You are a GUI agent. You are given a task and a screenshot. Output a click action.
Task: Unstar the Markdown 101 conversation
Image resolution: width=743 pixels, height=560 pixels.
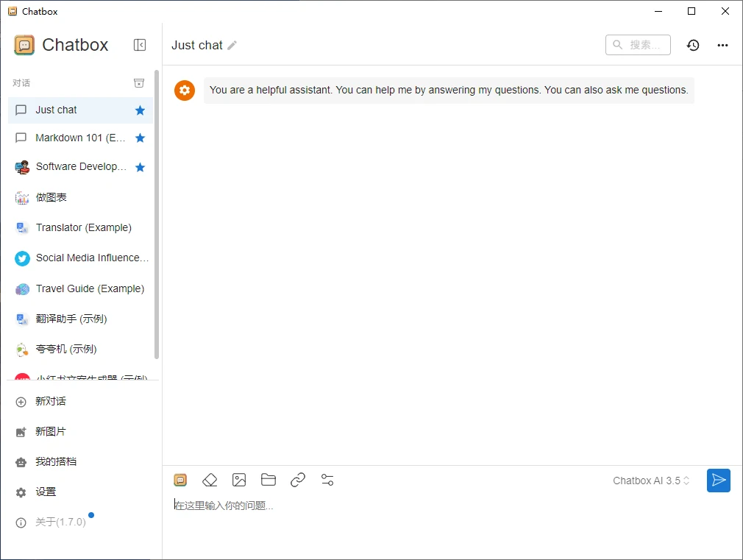click(x=140, y=138)
